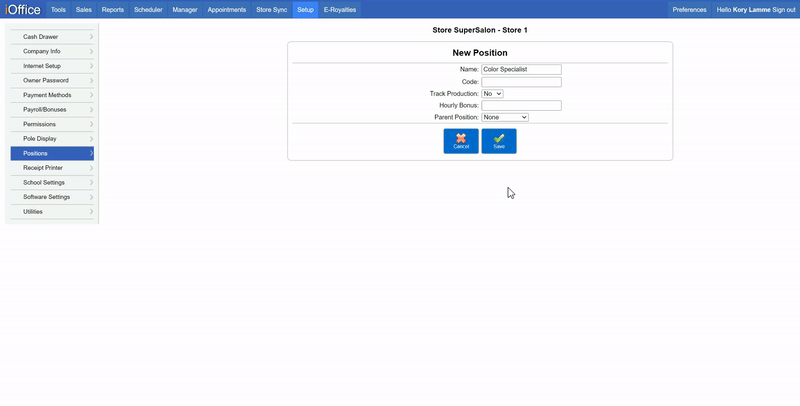Open Payment Methods in the sidebar

[x=52, y=95]
